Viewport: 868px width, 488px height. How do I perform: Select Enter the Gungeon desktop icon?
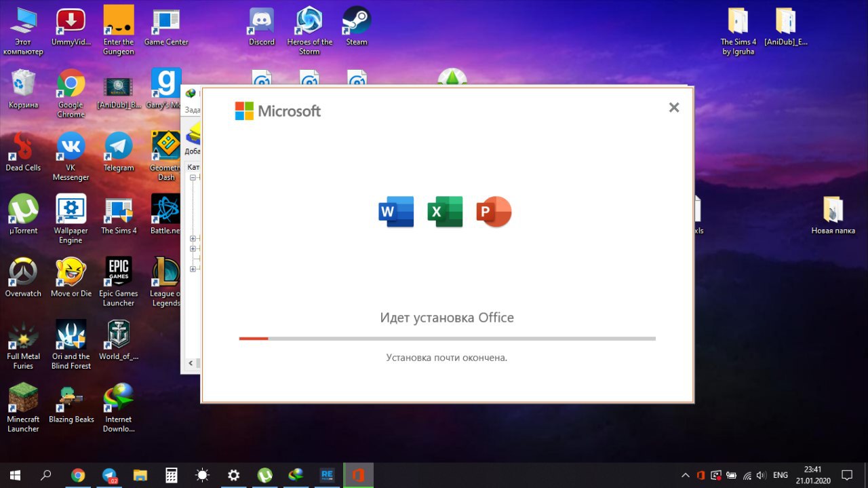coord(119,31)
